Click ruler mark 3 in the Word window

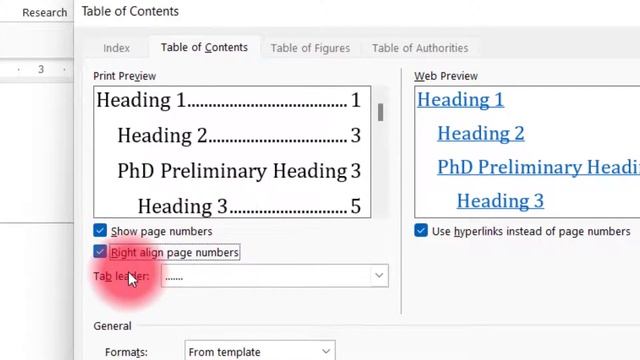point(41,69)
